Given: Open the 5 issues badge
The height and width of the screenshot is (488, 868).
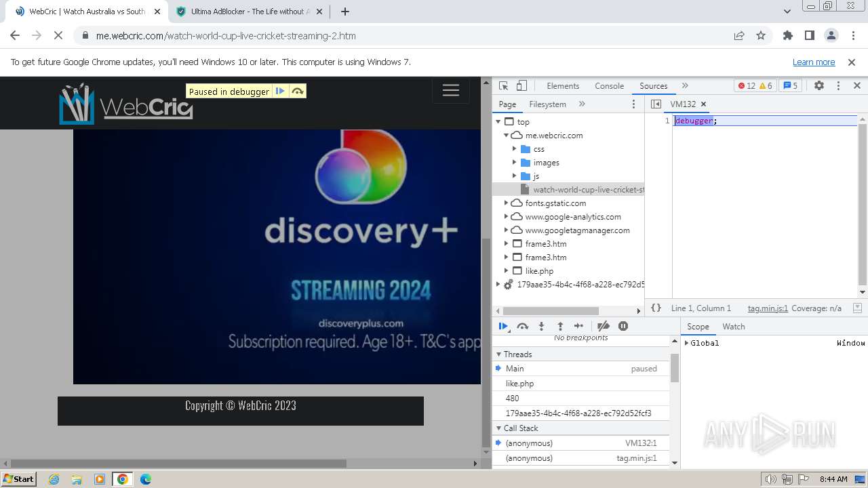Looking at the screenshot, I should (x=790, y=86).
